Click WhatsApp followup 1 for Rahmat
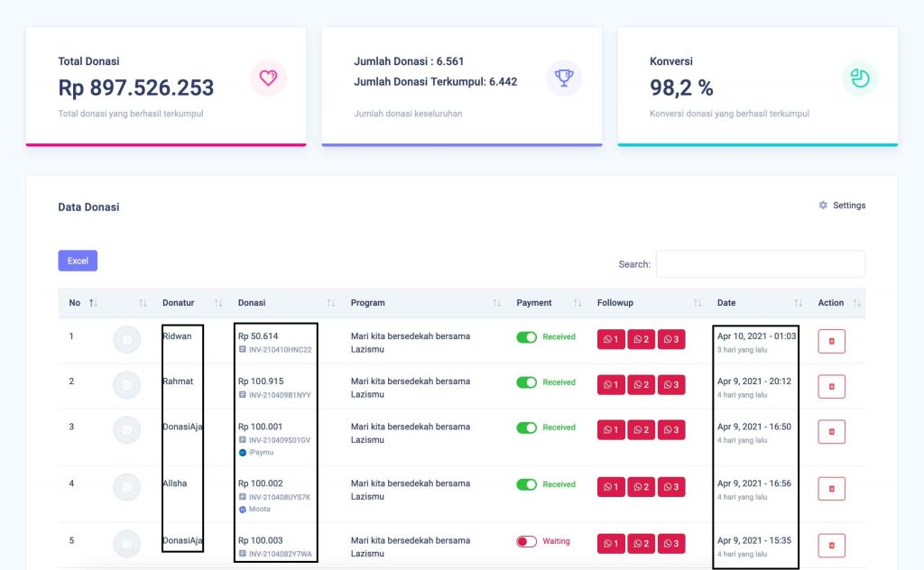The height and width of the screenshot is (570, 924). 611,385
